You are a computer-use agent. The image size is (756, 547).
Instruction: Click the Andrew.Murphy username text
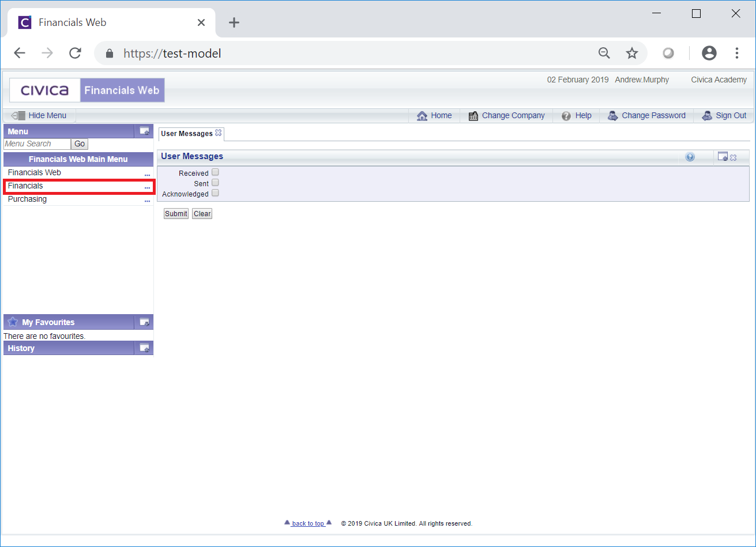(642, 80)
